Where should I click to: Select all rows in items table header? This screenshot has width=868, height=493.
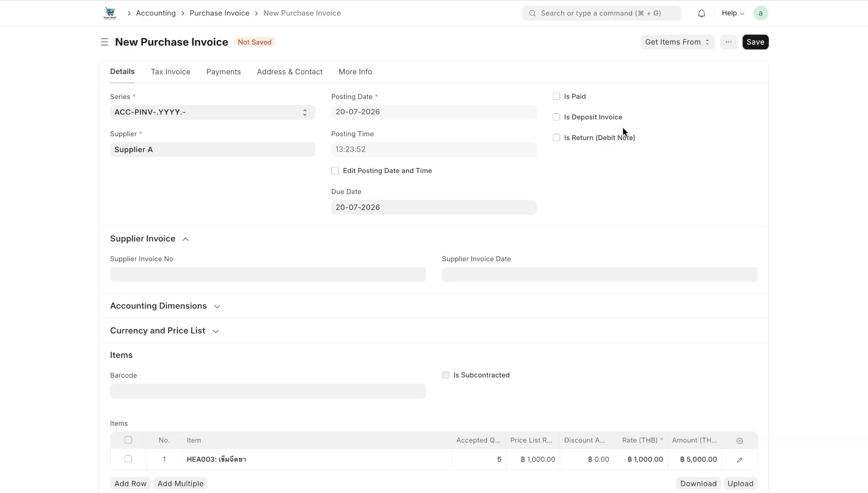tap(128, 440)
